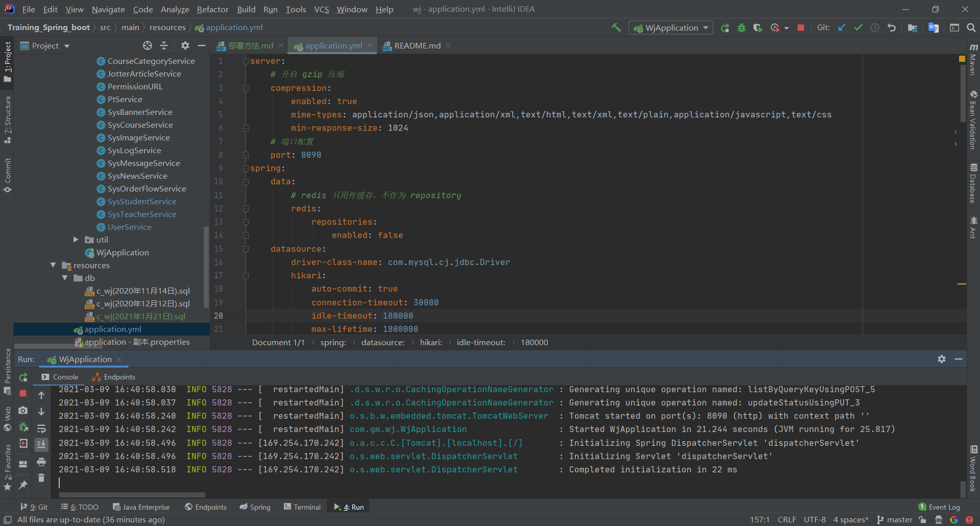This screenshot has height=526, width=980.
Task: Click the Build Project hammer icon
Action: click(616, 28)
